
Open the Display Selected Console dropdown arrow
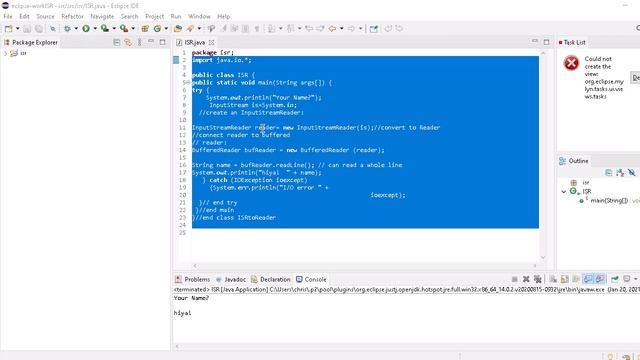pyautogui.click(x=636, y=279)
